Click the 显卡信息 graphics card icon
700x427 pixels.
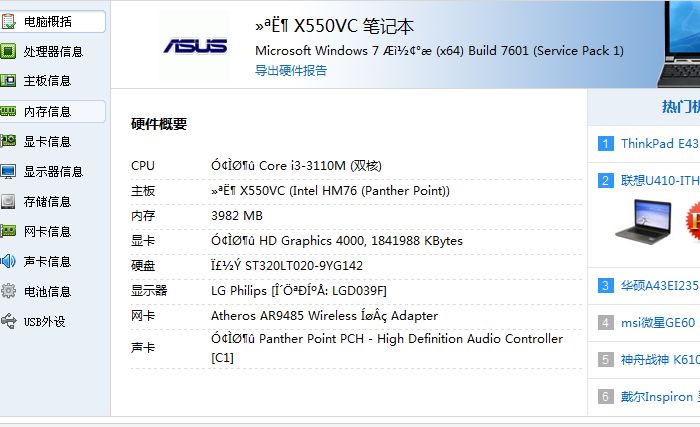8,141
